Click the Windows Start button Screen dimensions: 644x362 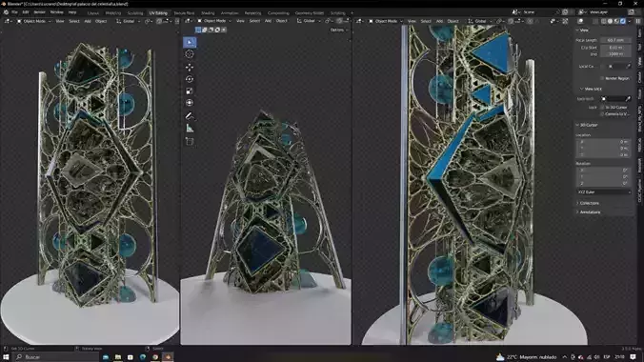(x=6, y=357)
